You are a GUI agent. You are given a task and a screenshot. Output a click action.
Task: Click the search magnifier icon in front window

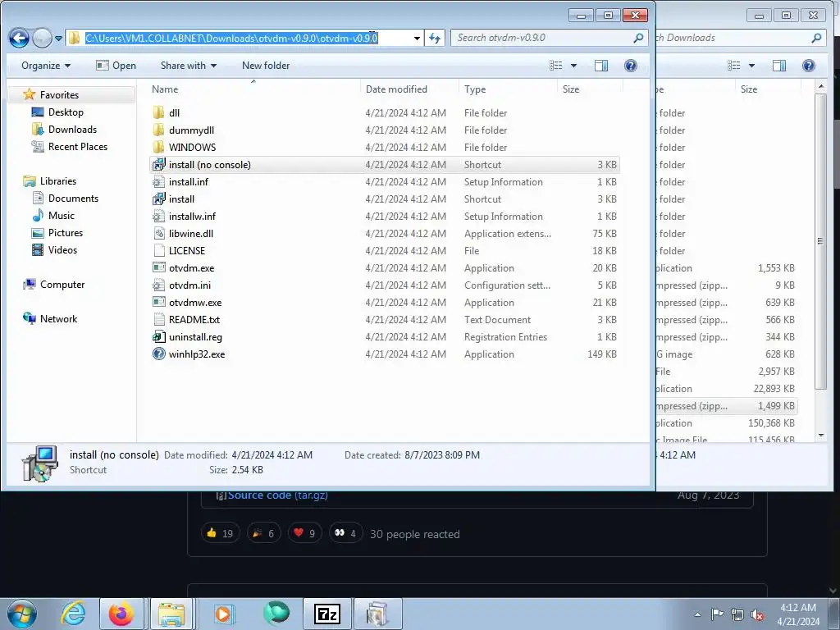(637, 38)
